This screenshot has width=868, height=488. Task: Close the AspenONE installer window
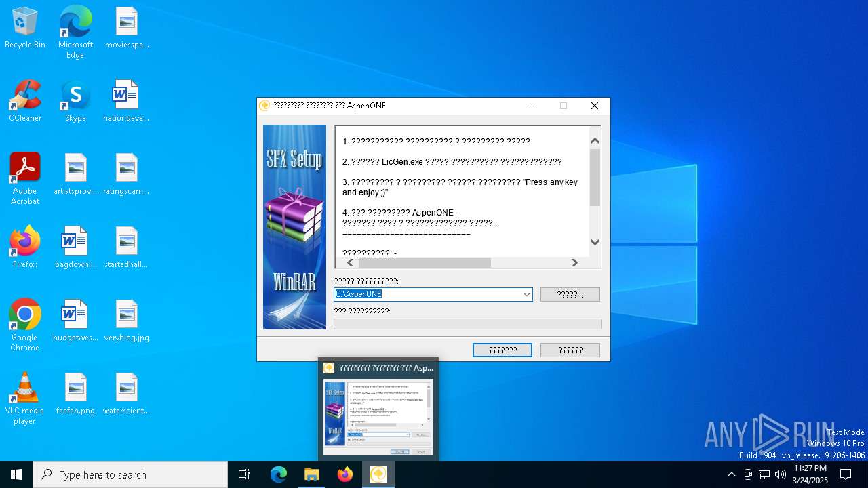[x=595, y=106]
